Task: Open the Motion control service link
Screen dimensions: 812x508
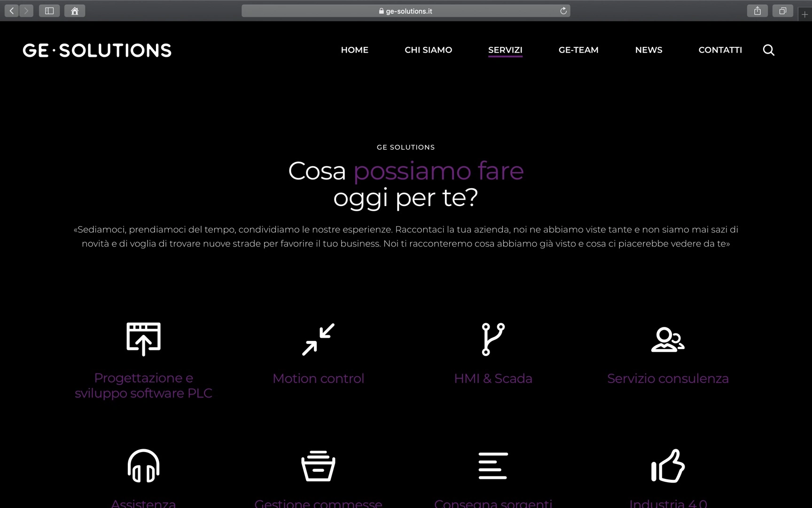Action: pos(318,379)
